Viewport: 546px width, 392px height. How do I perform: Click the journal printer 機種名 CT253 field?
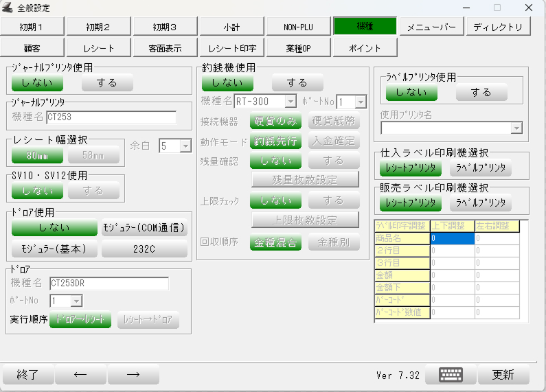coord(111,117)
